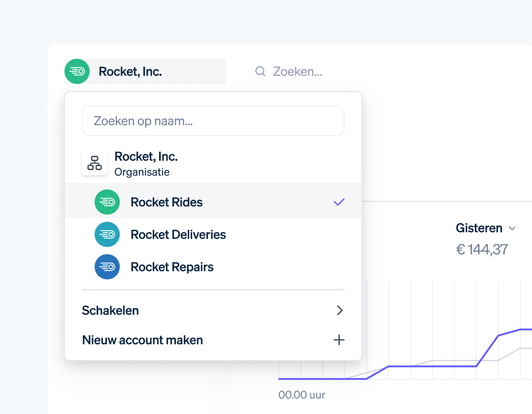Image resolution: width=532 pixels, height=414 pixels.
Task: Click Nieuw account maken
Action: click(x=142, y=340)
